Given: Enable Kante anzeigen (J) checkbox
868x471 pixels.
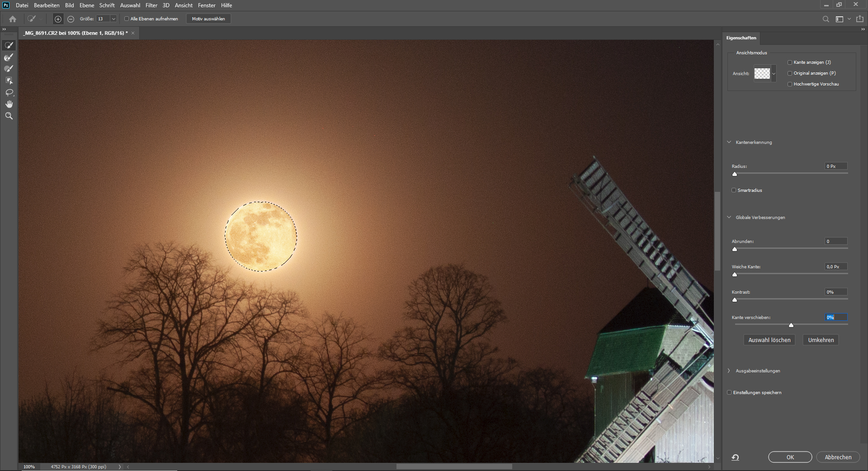Looking at the screenshot, I should pos(790,62).
